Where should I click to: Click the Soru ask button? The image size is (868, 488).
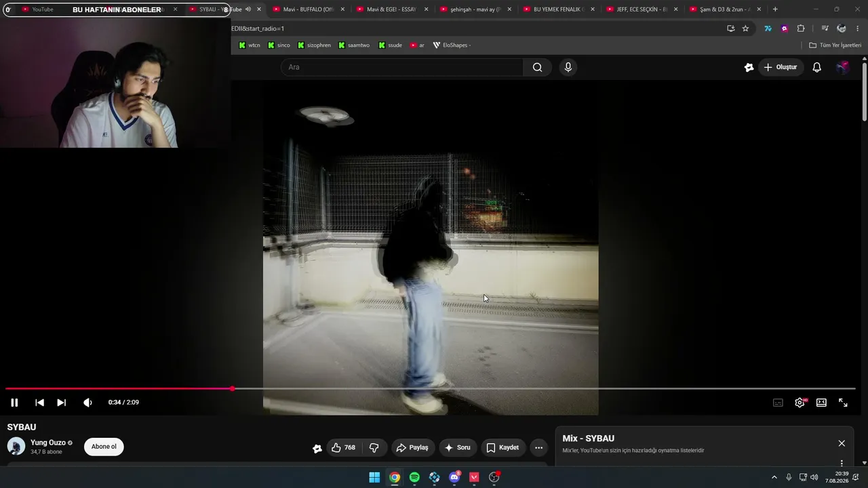click(x=457, y=447)
